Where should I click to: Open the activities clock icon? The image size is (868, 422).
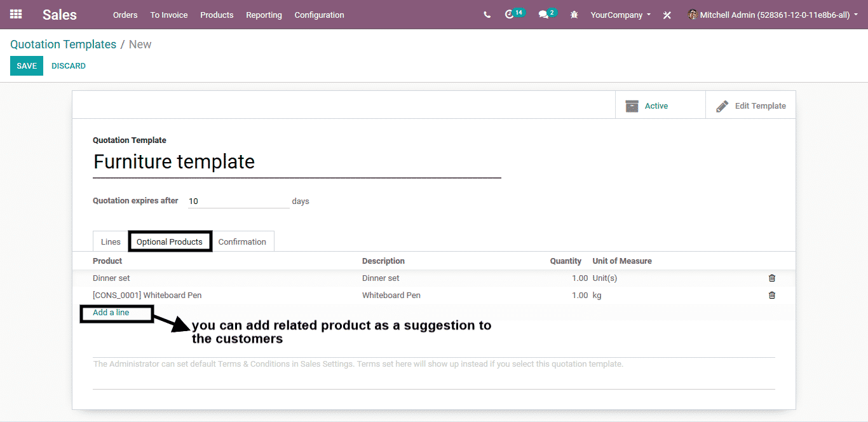point(509,15)
